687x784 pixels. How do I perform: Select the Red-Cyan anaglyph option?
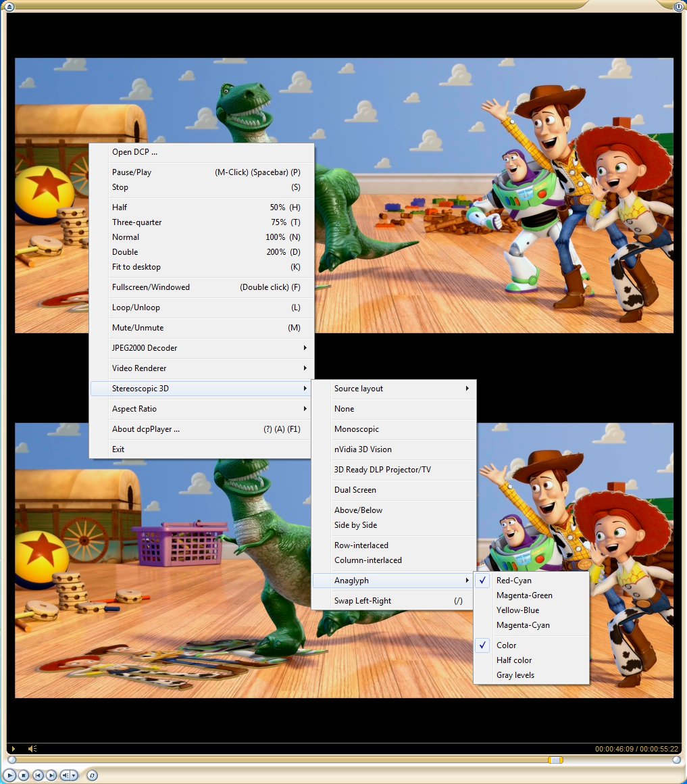[514, 581]
